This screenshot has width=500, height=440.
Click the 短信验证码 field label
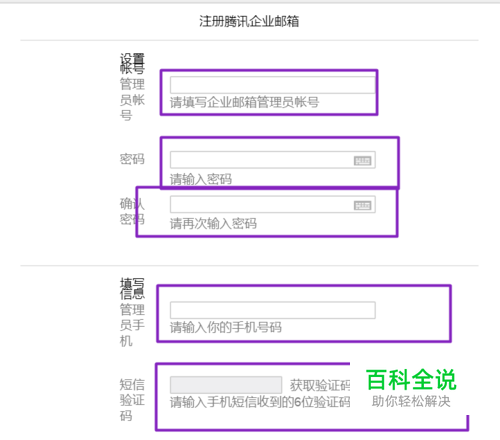click(x=132, y=400)
